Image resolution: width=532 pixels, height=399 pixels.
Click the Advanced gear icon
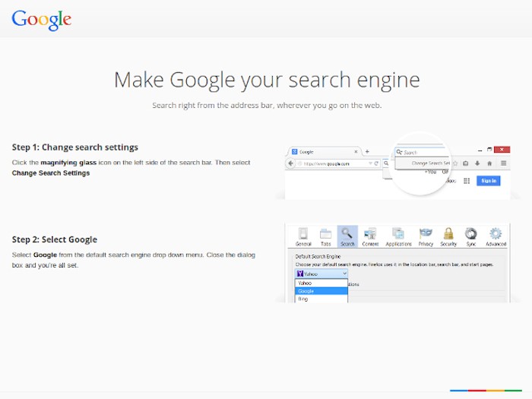point(496,233)
